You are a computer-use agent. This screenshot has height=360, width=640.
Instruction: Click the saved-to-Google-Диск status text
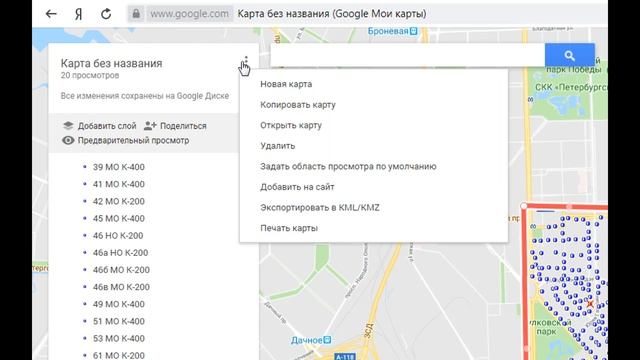pos(145,96)
